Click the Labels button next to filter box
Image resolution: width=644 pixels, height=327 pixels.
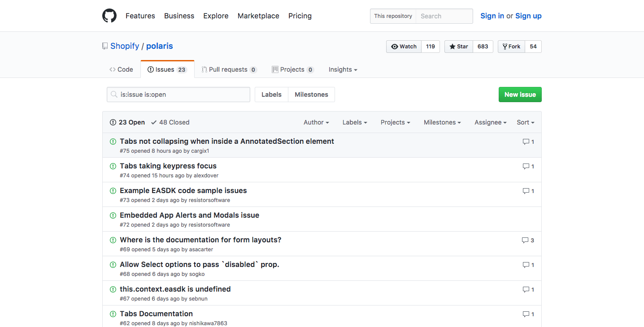271,95
